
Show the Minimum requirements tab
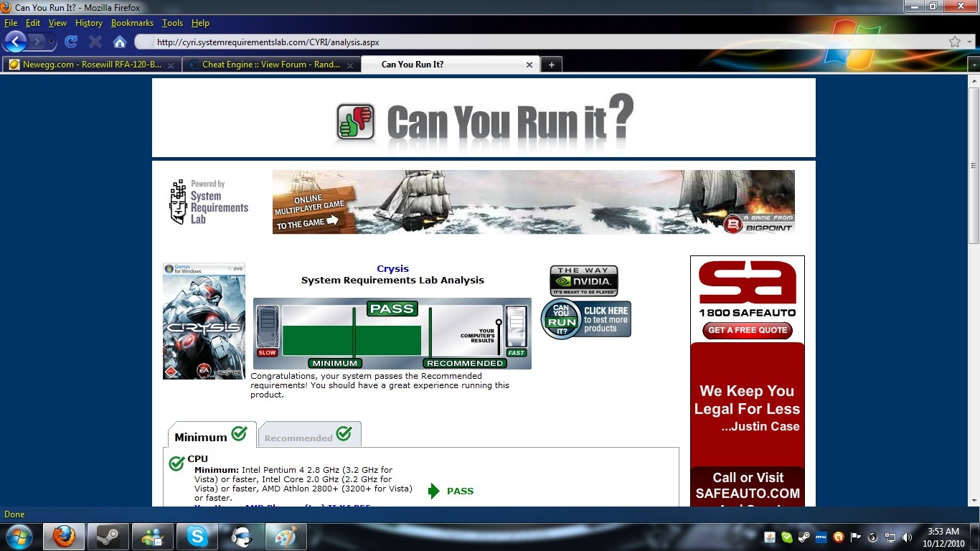tap(212, 435)
